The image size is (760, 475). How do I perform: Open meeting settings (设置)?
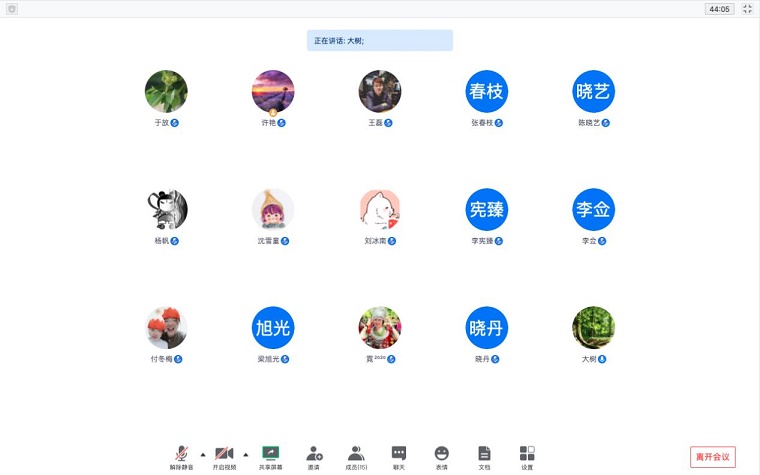point(527,455)
